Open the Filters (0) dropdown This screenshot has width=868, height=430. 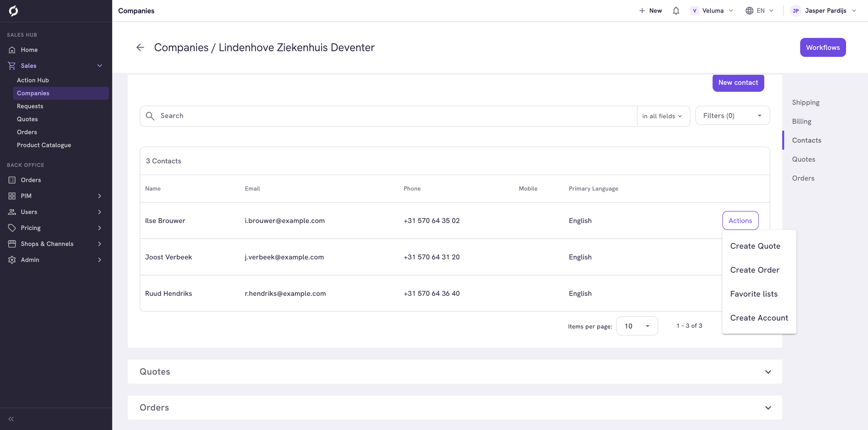[x=732, y=116]
